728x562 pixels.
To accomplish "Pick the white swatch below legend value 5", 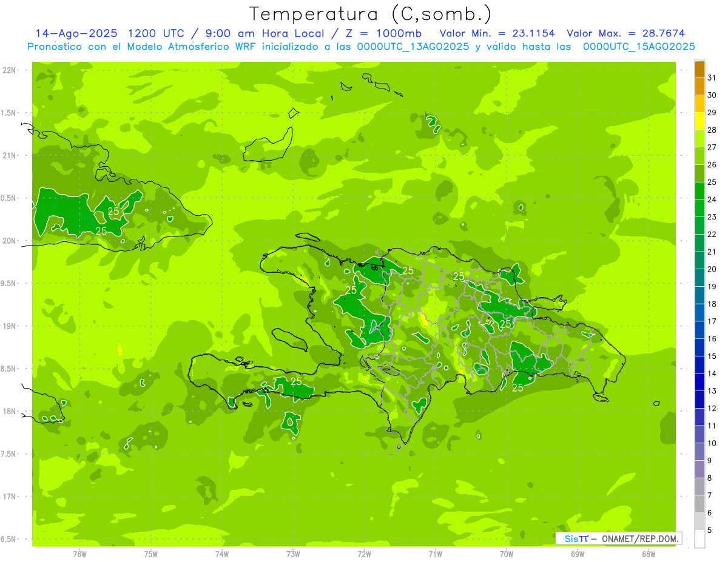I will [x=699, y=539].
